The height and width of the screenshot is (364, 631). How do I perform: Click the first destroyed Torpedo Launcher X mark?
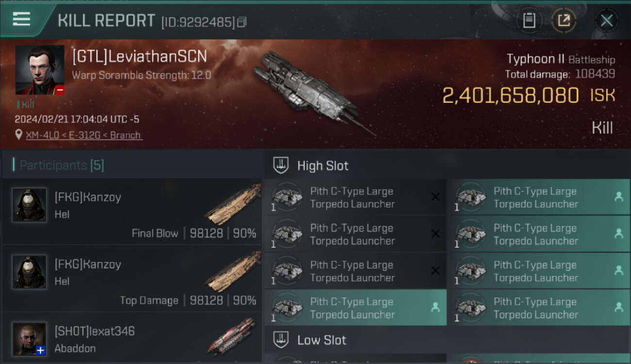coord(435,197)
